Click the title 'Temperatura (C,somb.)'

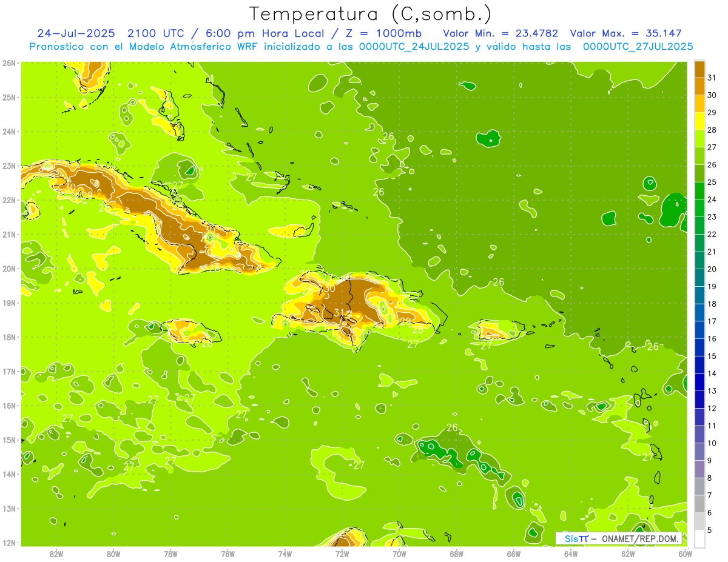coord(370,15)
